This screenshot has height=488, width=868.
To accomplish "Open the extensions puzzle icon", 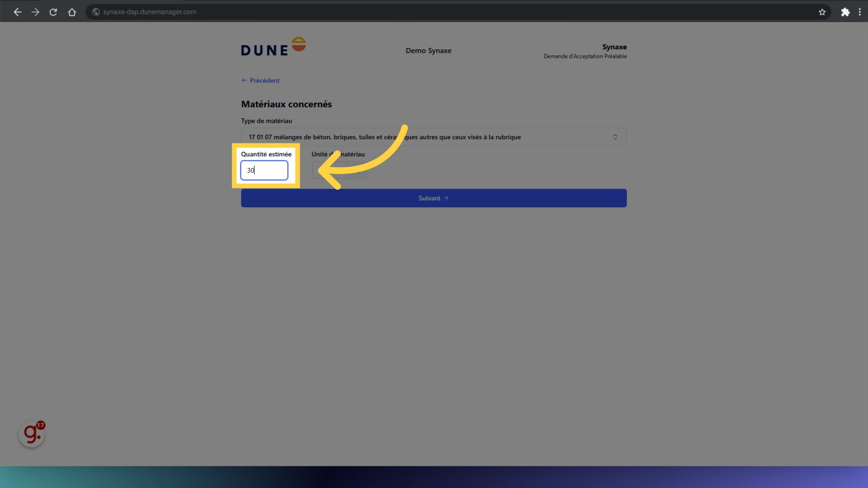I will 845,12.
